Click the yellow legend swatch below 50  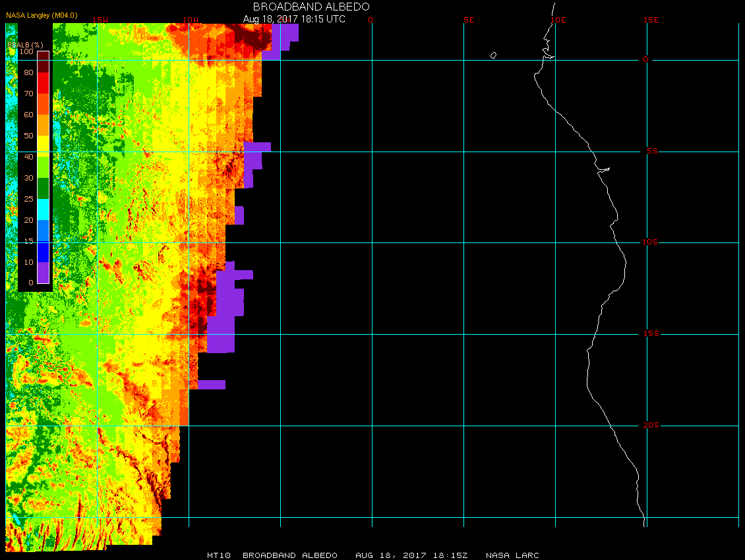(44, 146)
